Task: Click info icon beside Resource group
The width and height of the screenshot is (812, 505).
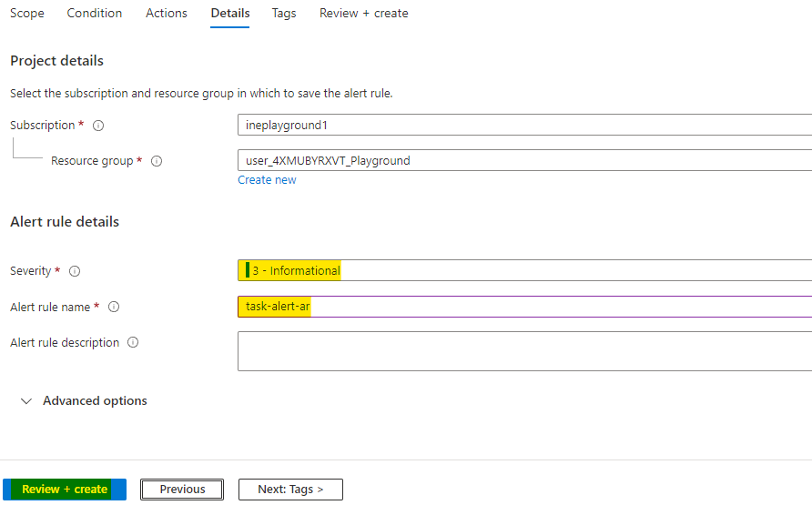Action: [x=157, y=161]
